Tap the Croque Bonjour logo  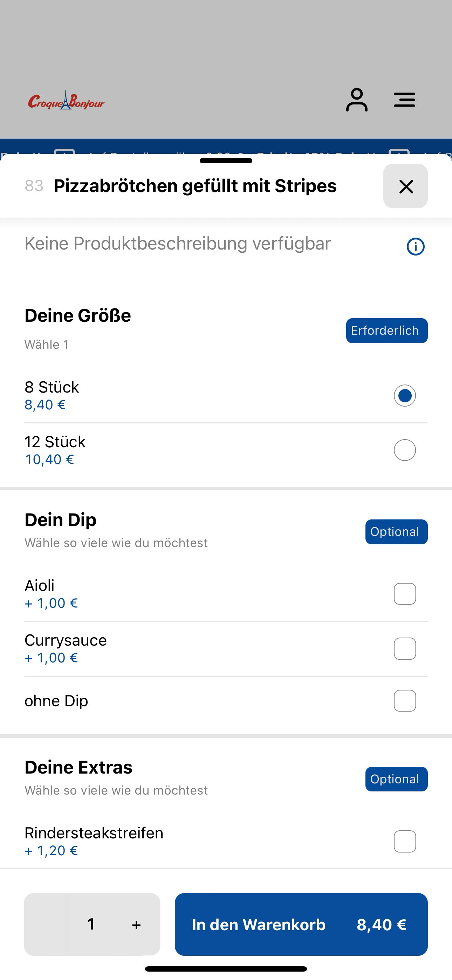pos(66,101)
